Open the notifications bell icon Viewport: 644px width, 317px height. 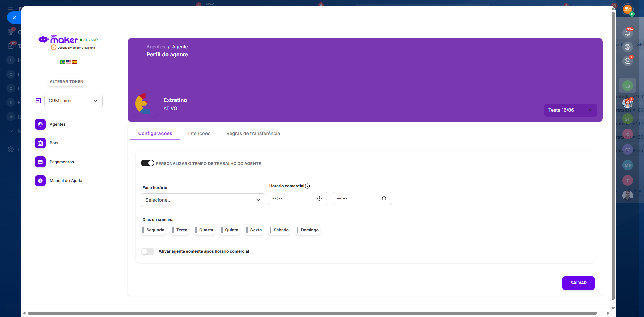627,33
